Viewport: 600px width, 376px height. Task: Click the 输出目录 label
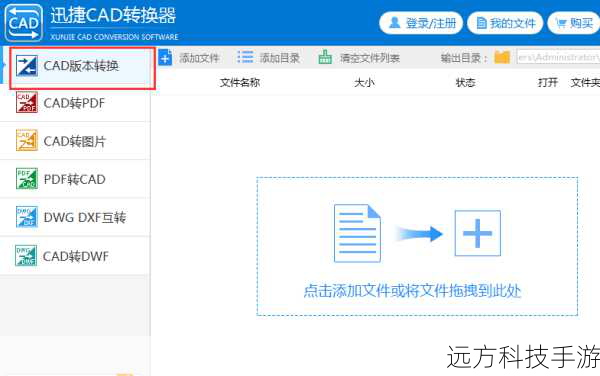(x=464, y=58)
